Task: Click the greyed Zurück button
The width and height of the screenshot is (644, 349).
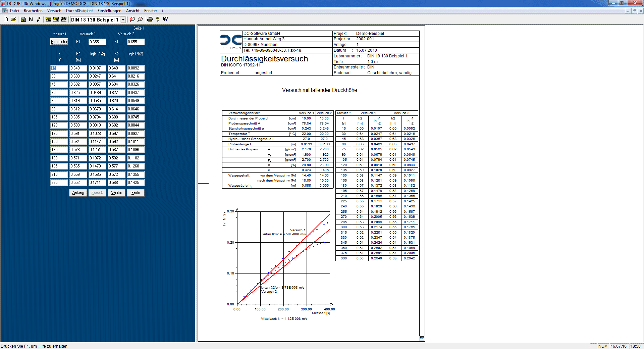Action: 97,193
